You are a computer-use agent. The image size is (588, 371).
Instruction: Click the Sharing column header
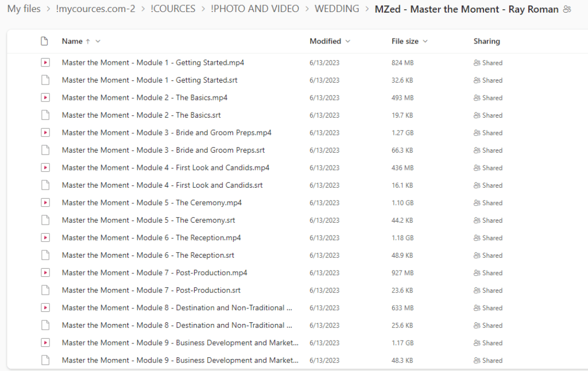[487, 41]
